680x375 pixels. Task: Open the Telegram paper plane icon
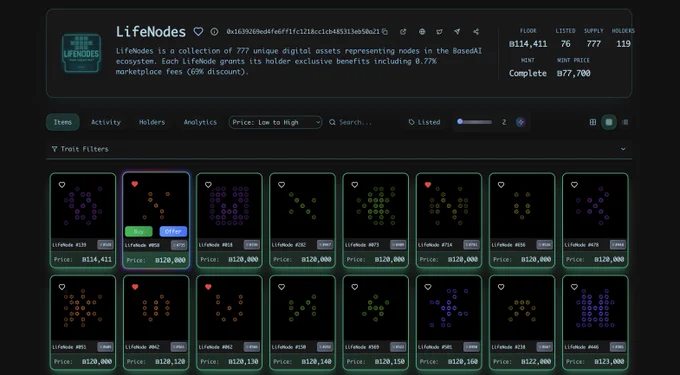457,32
